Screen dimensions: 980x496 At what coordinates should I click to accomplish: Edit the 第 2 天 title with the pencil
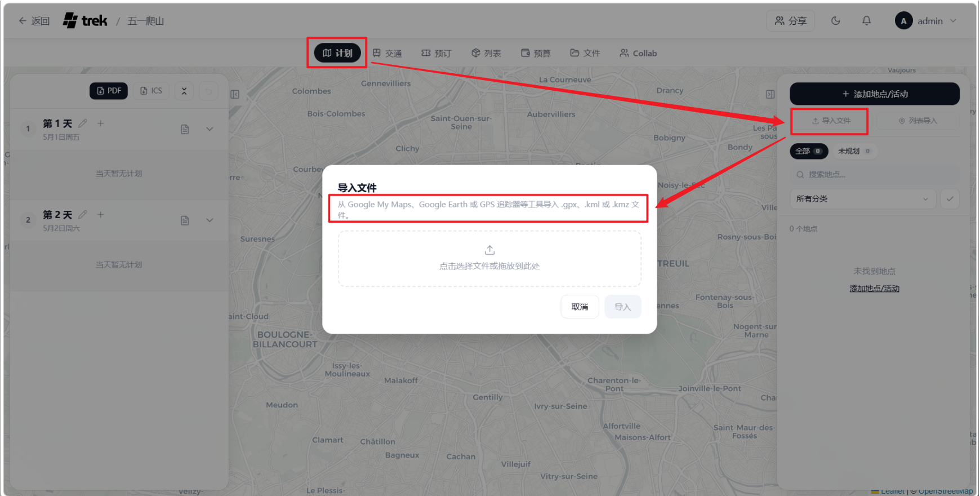click(83, 214)
